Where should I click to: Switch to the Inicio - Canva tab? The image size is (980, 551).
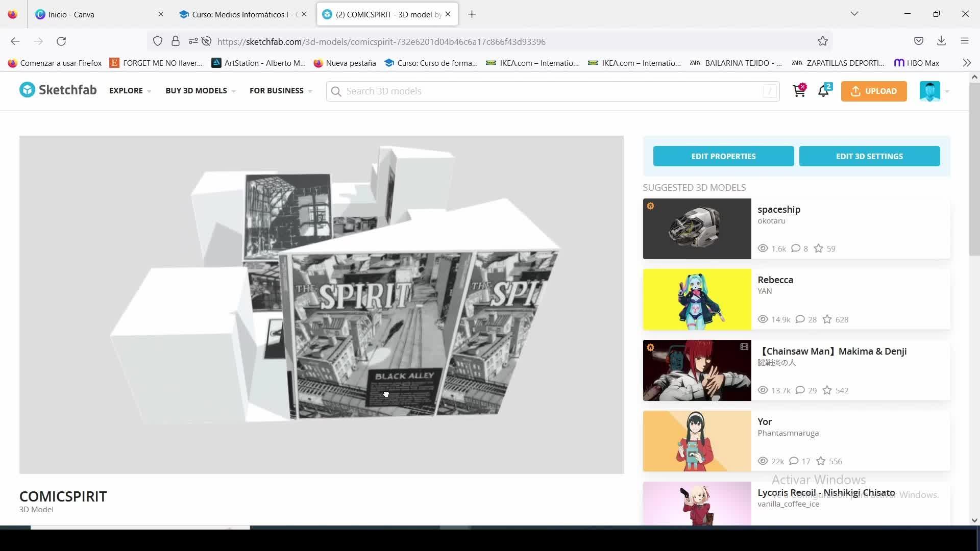(x=71, y=14)
